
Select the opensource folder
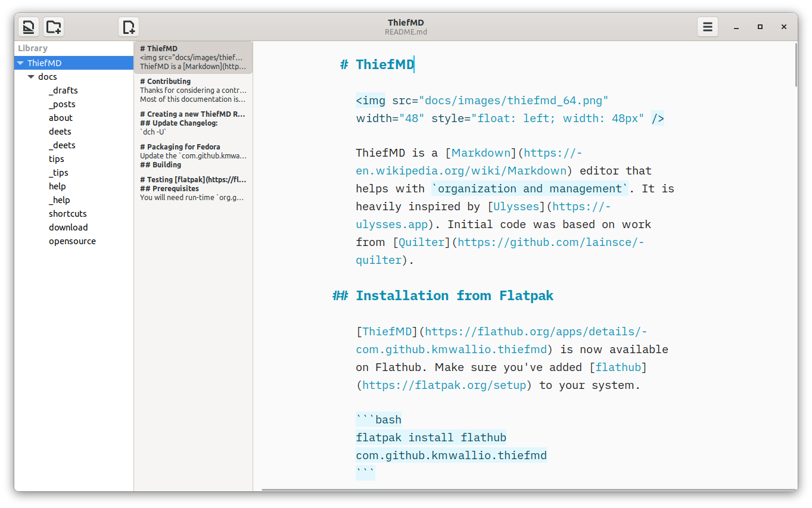pyautogui.click(x=72, y=241)
